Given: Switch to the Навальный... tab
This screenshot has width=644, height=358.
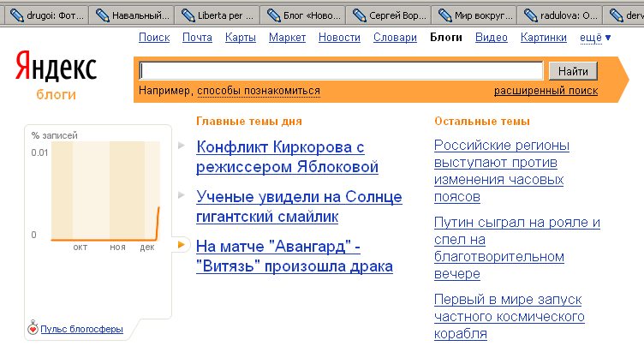Looking at the screenshot, I should (132, 15).
